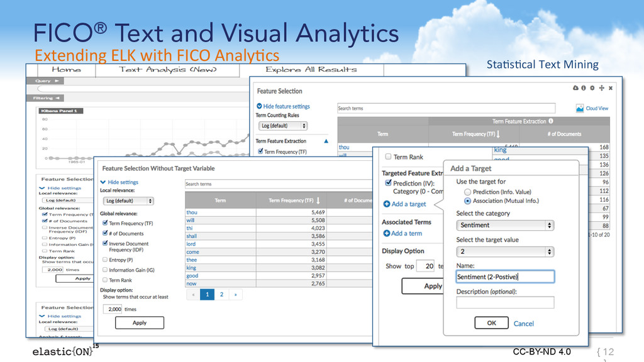Open the Cloud View link
This screenshot has height=362, width=644.
click(597, 108)
